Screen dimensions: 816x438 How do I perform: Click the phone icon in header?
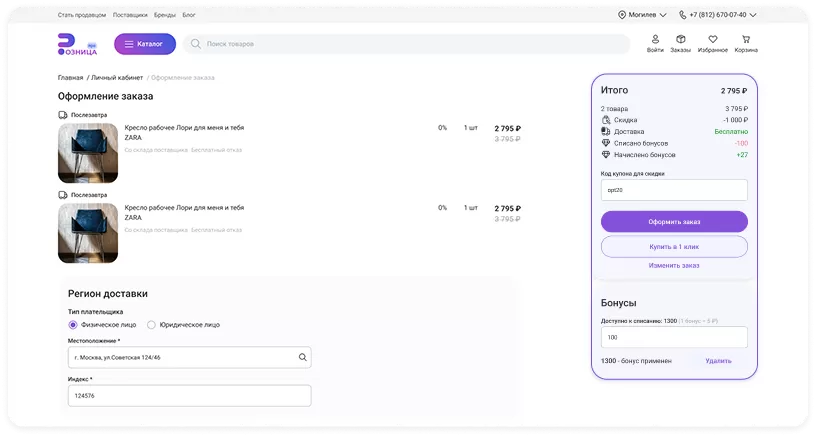pos(683,16)
